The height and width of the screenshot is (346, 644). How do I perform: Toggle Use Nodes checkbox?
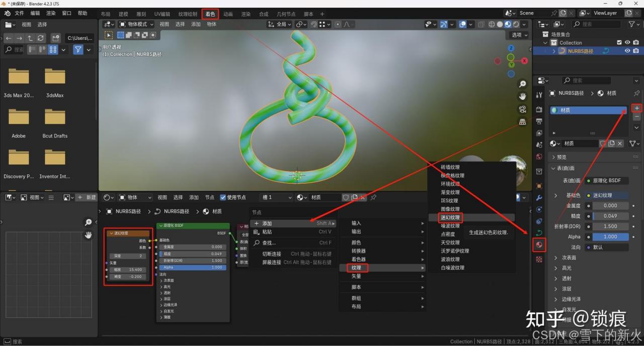pyautogui.click(x=223, y=198)
